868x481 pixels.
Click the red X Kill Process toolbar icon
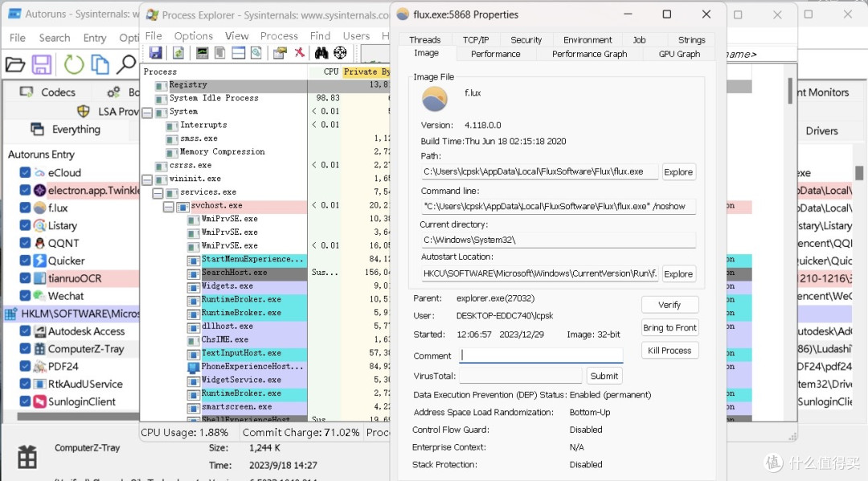[x=300, y=52]
